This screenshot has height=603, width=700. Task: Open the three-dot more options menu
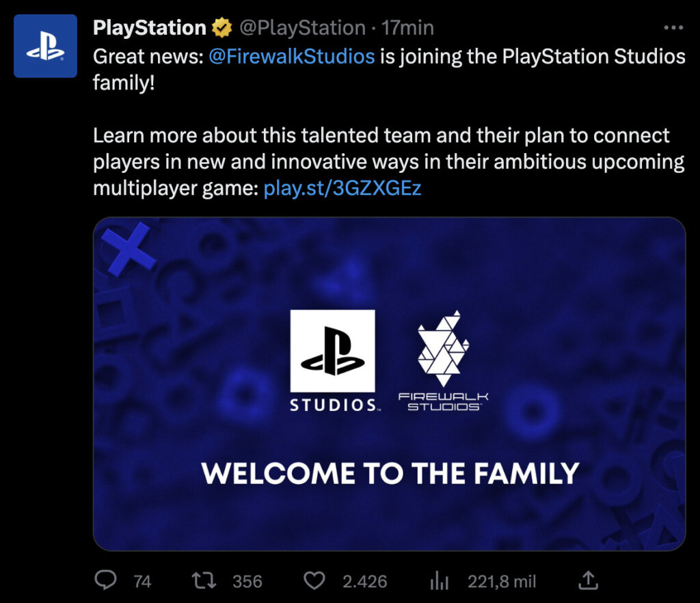click(673, 26)
